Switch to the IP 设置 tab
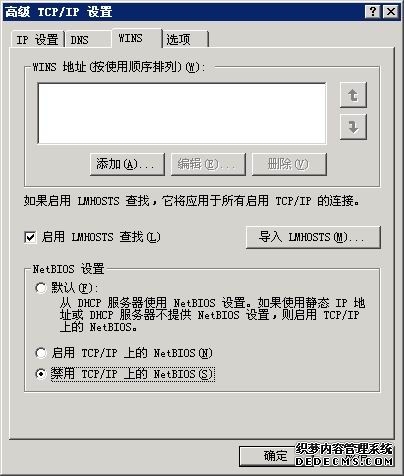 click(37, 40)
